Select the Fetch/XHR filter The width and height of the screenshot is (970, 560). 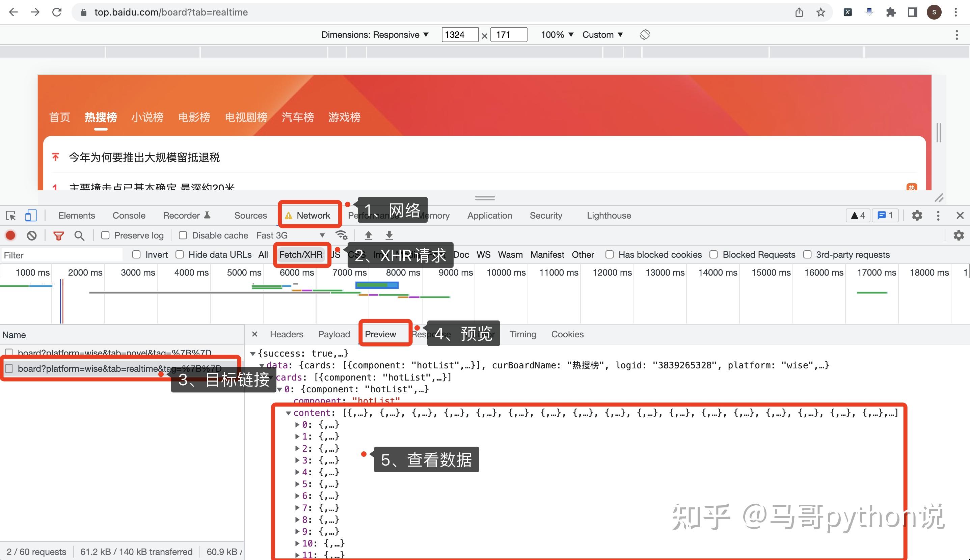pos(301,255)
